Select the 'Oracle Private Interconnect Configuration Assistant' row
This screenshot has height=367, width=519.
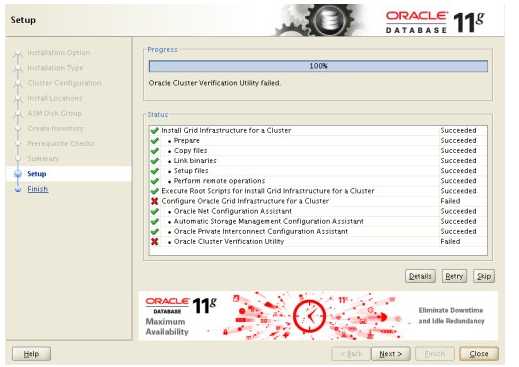(x=318, y=231)
